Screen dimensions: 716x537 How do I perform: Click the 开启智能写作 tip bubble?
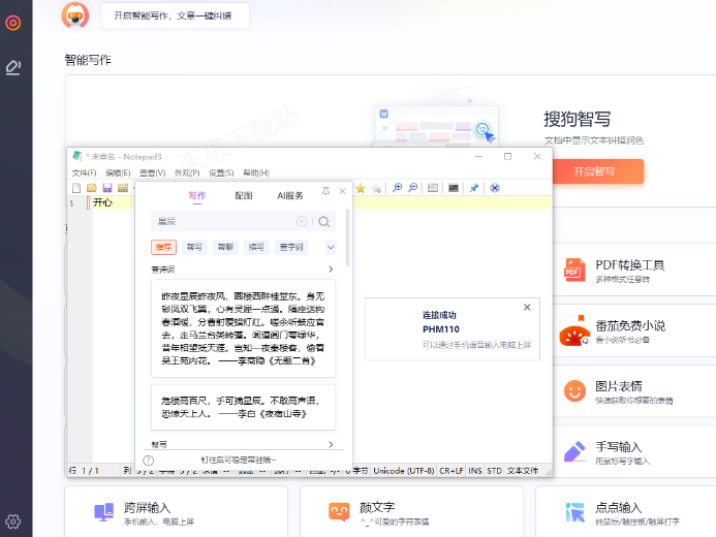(x=175, y=16)
